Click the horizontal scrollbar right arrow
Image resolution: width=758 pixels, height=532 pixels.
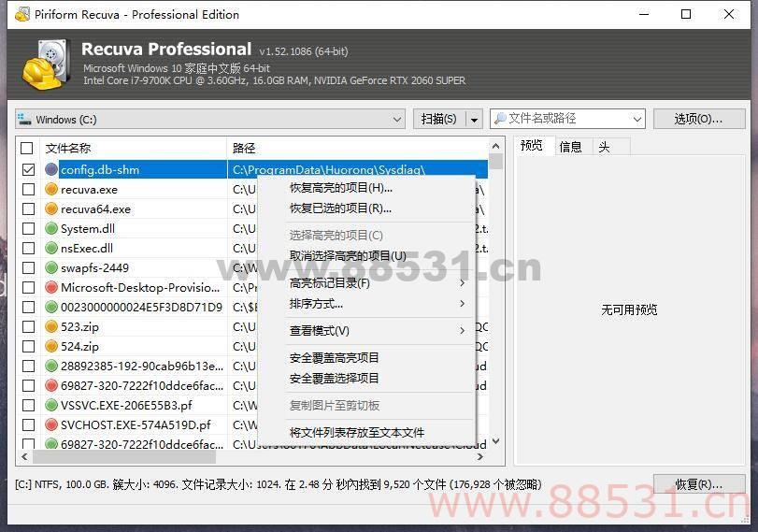pos(479,456)
